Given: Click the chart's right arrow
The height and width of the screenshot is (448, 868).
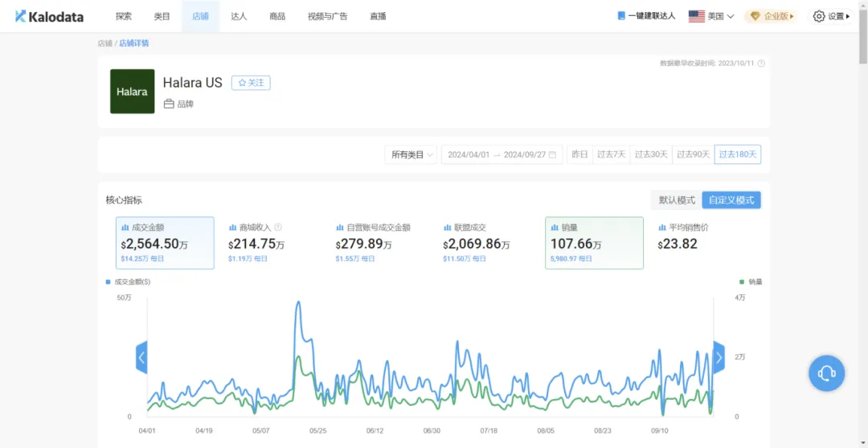Looking at the screenshot, I should click(719, 357).
